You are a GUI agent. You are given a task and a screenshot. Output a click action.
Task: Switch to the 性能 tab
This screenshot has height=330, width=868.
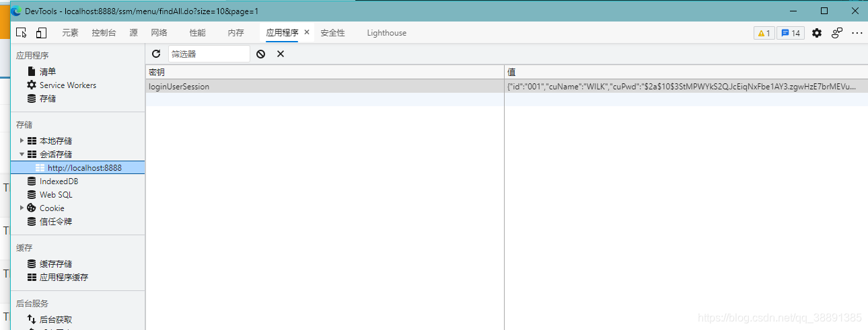[x=197, y=33]
